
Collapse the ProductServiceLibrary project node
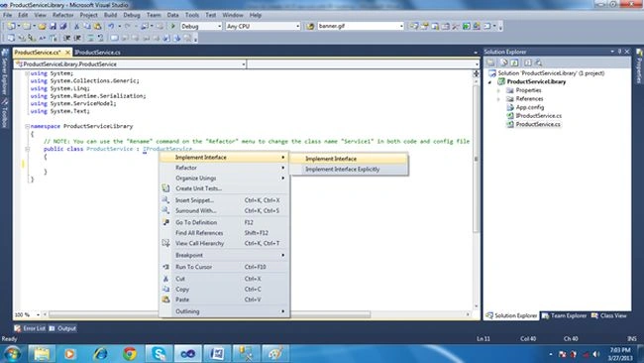490,81
